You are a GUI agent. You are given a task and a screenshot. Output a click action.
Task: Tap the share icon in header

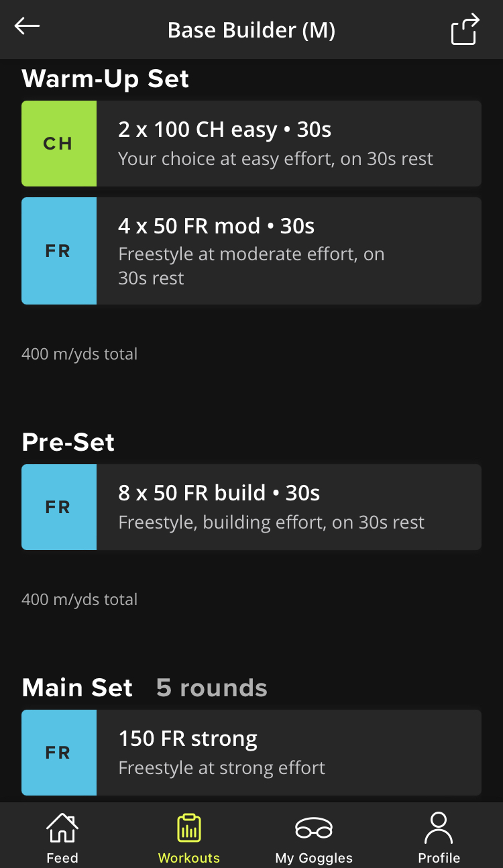click(465, 30)
